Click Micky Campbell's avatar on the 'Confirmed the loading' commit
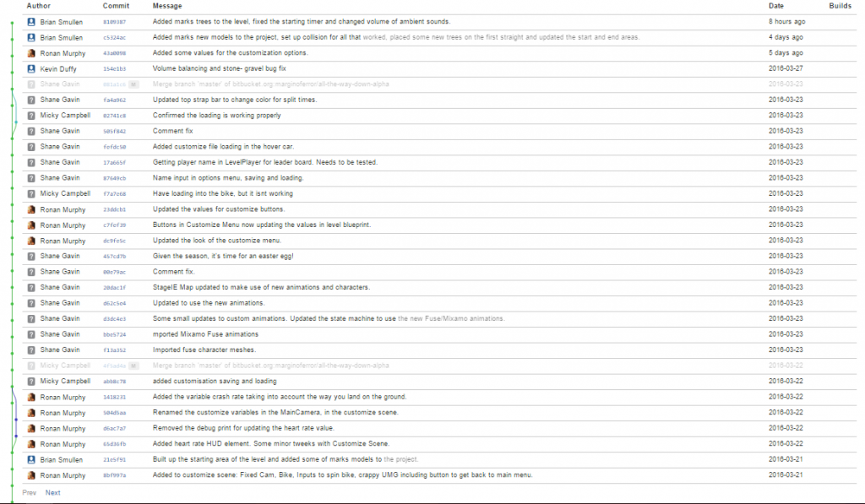Screen dimensions: 865x504 [x=31, y=116]
